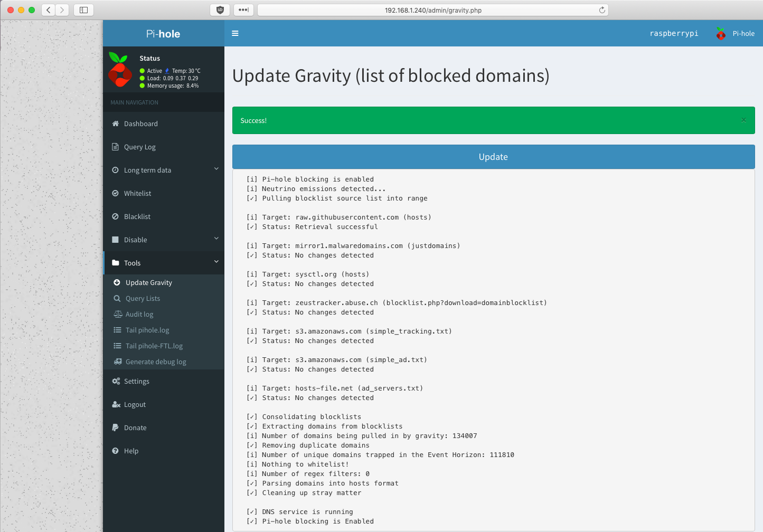
Task: Click the Pi-hole raspberry logo in sidebar
Action: click(x=120, y=70)
